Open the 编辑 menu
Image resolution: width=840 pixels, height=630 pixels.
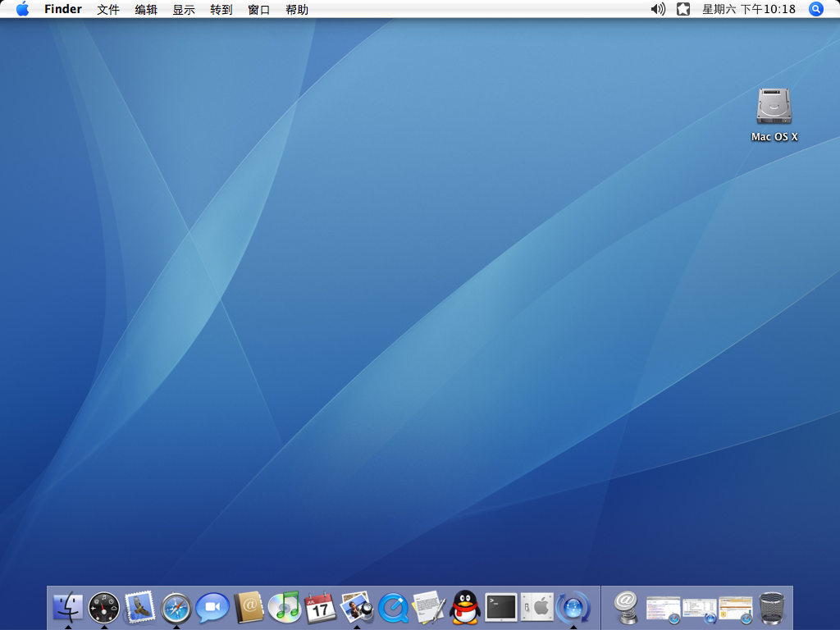[x=146, y=10]
